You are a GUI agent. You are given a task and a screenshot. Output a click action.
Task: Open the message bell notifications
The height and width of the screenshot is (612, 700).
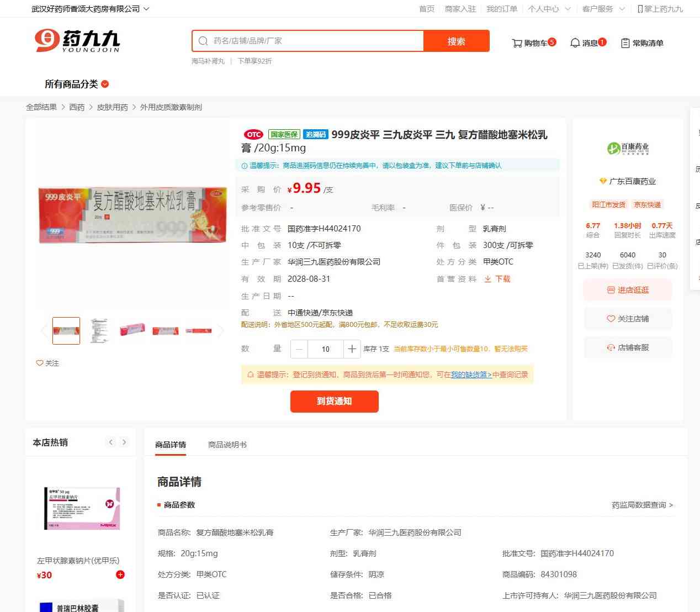tap(575, 43)
